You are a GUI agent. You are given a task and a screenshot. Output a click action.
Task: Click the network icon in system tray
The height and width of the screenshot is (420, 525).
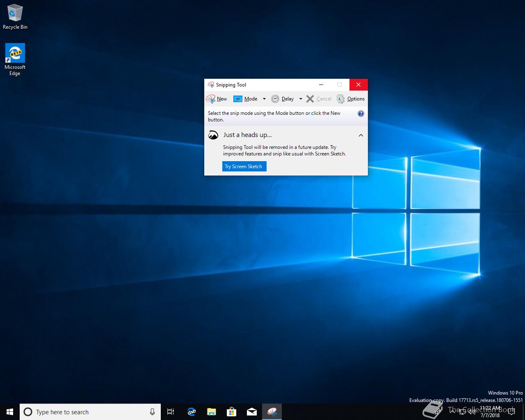click(462, 412)
